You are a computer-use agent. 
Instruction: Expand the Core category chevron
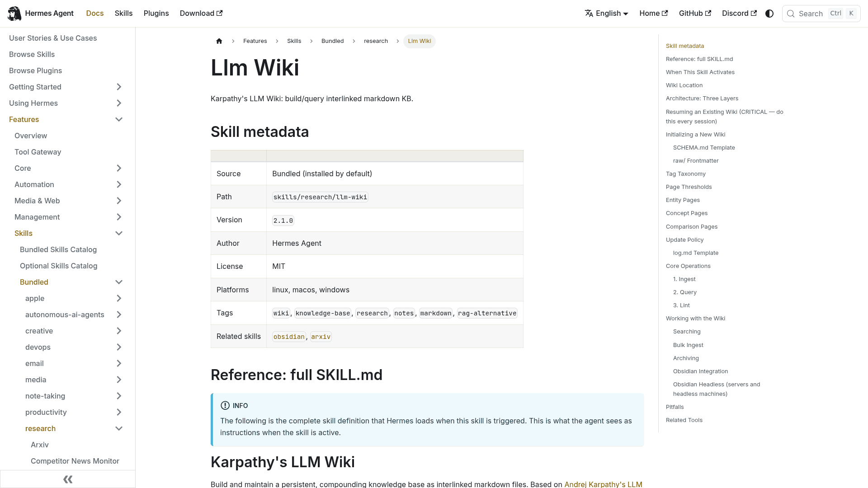119,168
